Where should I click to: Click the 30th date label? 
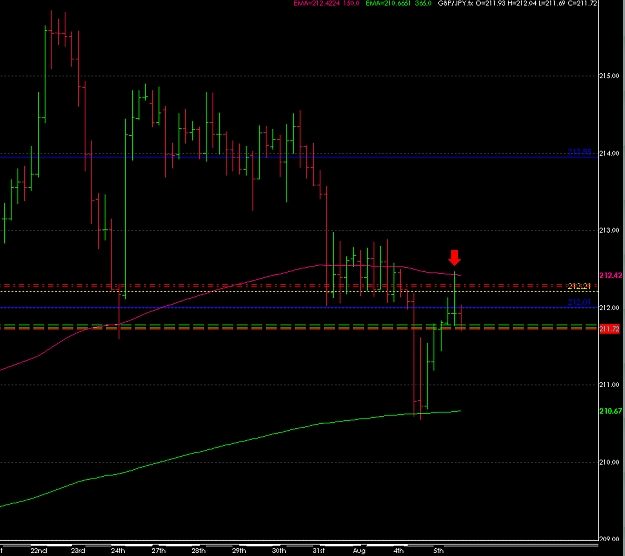(x=279, y=551)
